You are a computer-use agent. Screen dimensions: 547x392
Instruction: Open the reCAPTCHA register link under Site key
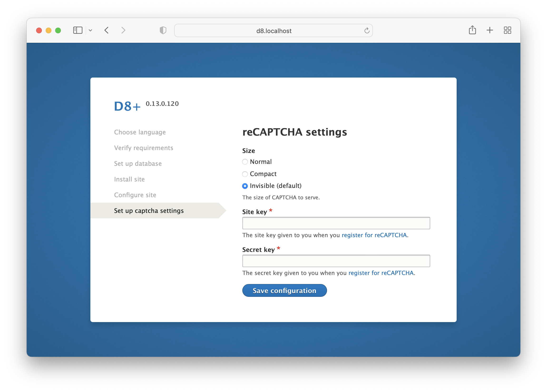(x=374, y=235)
